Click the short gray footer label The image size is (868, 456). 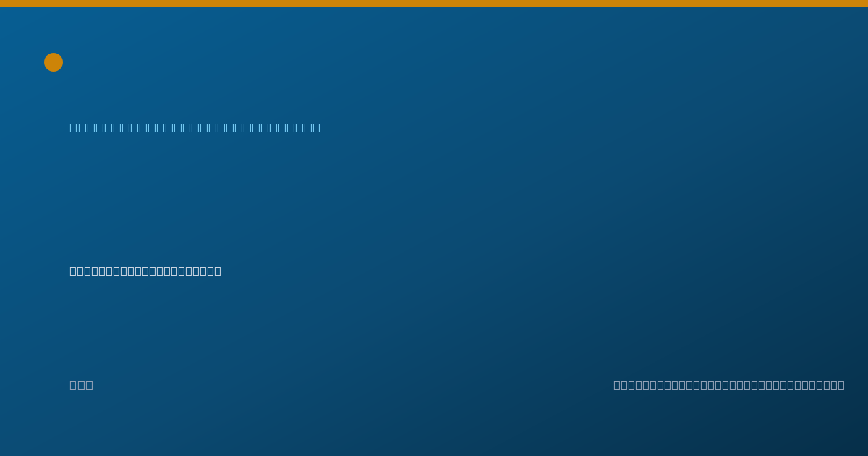(x=81, y=385)
